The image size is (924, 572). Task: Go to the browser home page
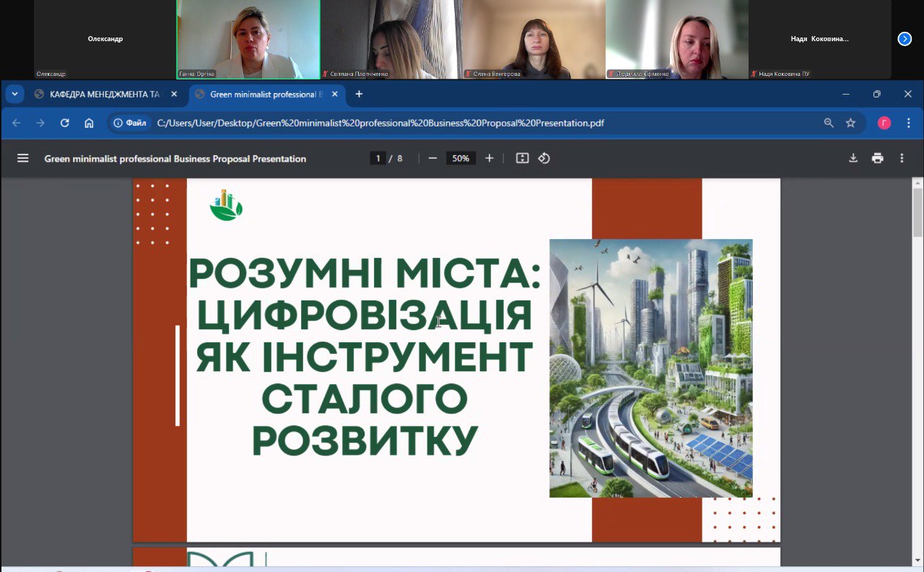pyautogui.click(x=89, y=123)
